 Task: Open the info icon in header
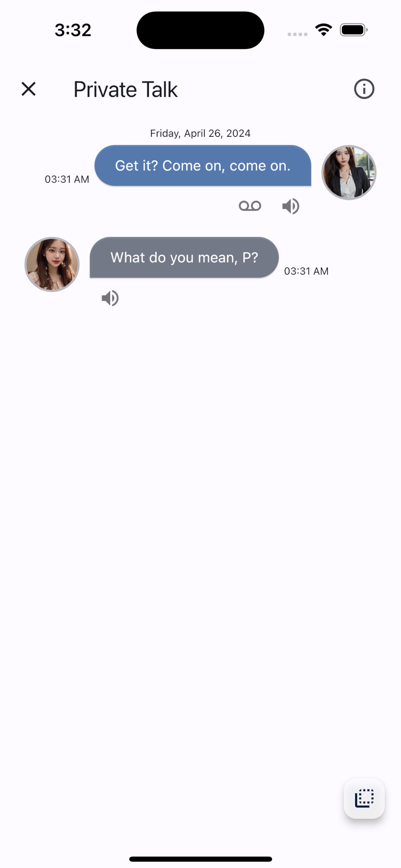tap(364, 89)
